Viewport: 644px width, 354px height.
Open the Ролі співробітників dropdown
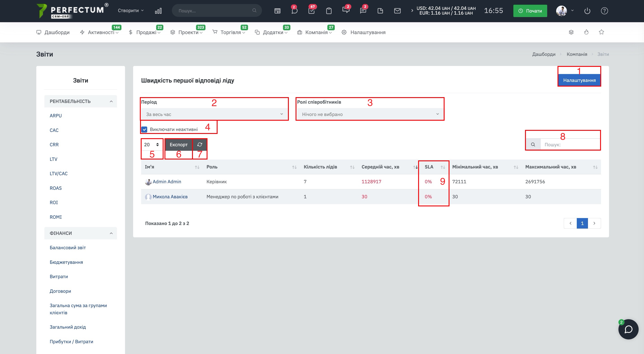(370, 114)
